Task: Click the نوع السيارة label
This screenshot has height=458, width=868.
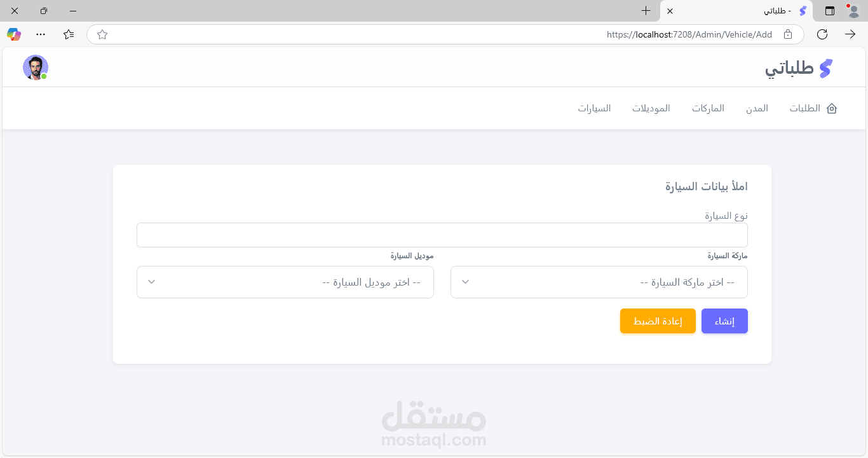Action: pyautogui.click(x=726, y=216)
